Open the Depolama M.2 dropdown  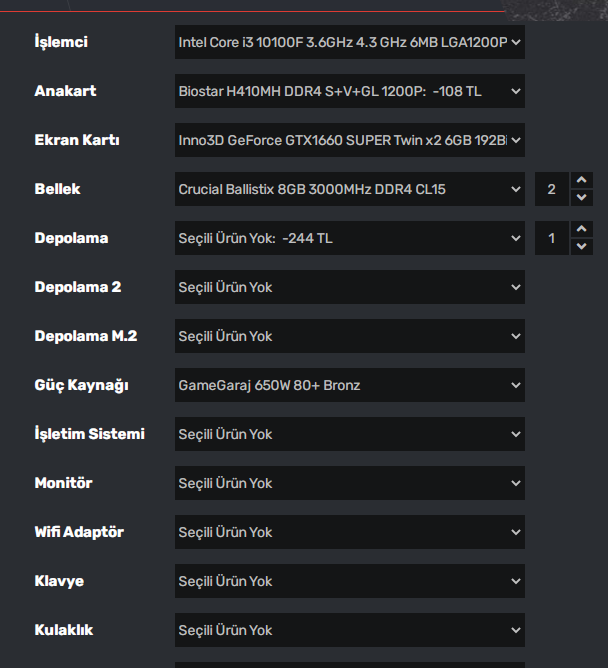click(349, 336)
